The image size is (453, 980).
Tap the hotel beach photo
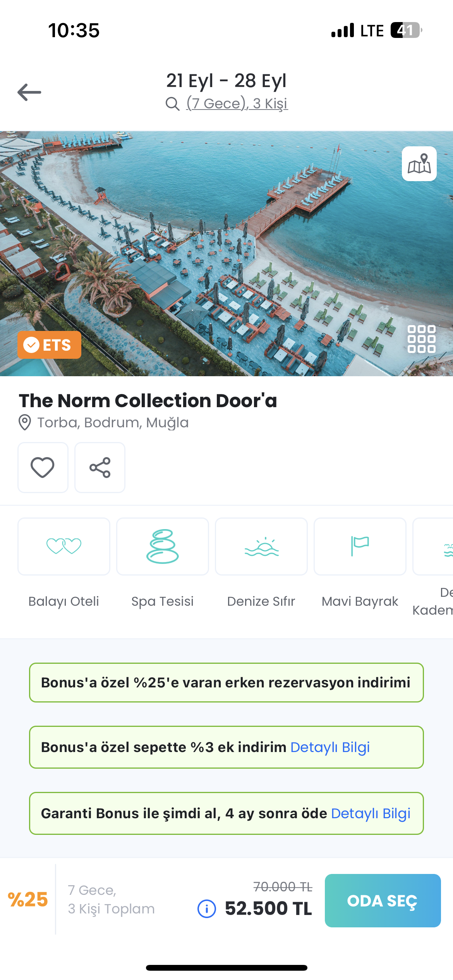[226, 254]
